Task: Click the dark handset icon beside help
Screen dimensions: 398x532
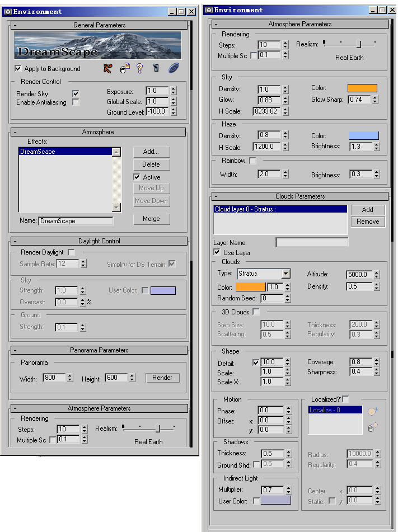Action: pyautogui.click(x=156, y=68)
